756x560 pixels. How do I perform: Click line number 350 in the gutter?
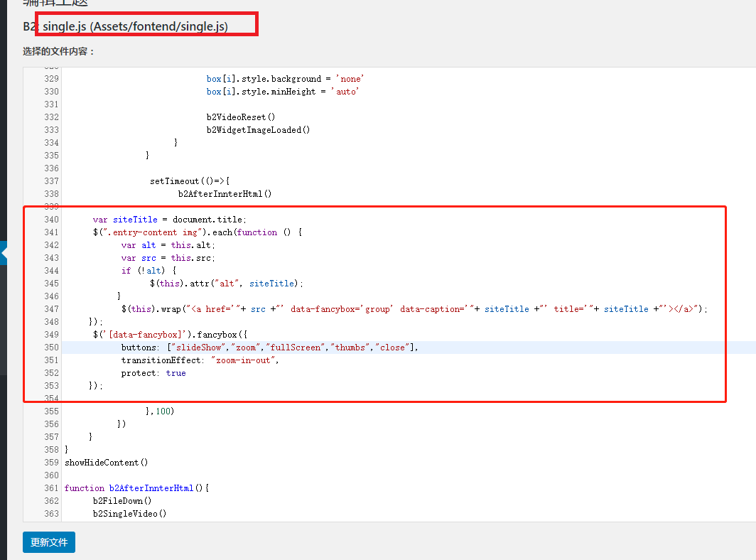(51, 348)
